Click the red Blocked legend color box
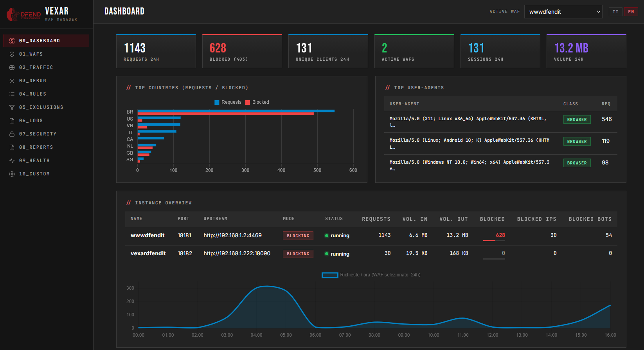Viewport: 644px width, 350px height. tap(248, 103)
